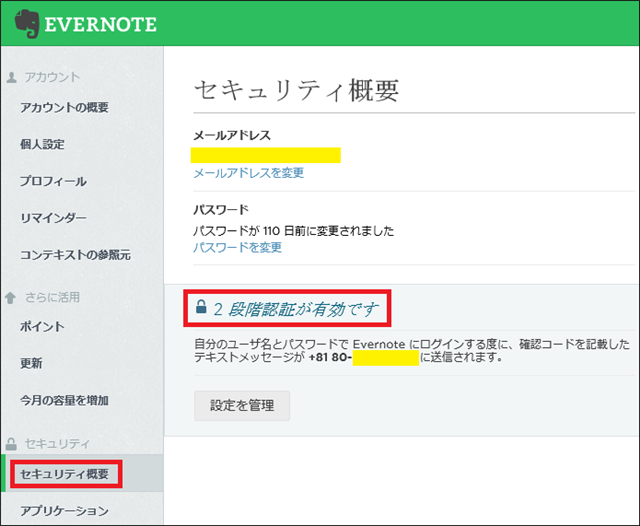Click the セキュリティ概要 page heading
The height and width of the screenshot is (526, 640).
click(x=296, y=90)
